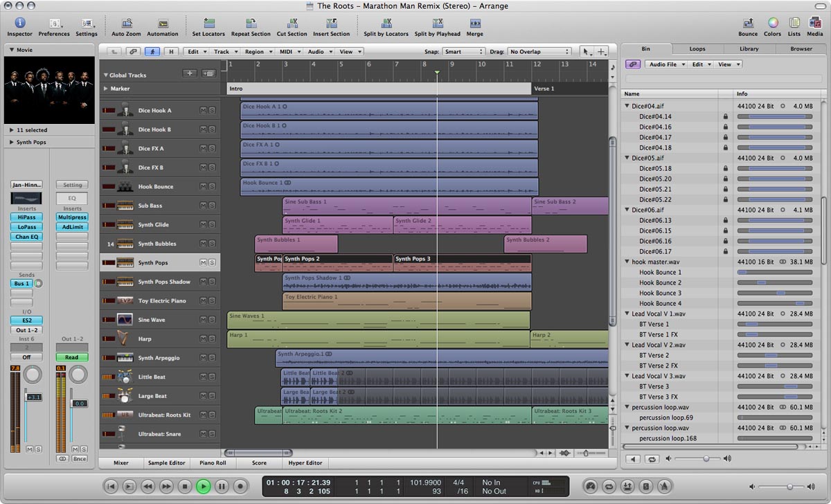Solo the Synth Pops track
The width and height of the screenshot is (831, 504).
pos(212,263)
